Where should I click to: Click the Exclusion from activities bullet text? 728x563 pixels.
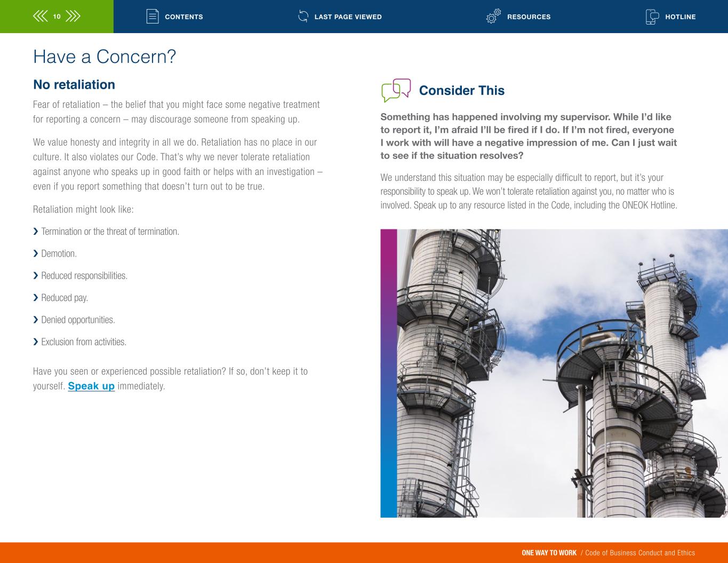(84, 342)
